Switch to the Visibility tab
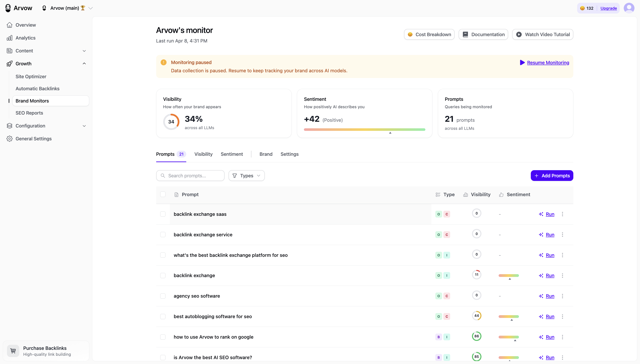Image resolution: width=640 pixels, height=364 pixels. (203, 154)
